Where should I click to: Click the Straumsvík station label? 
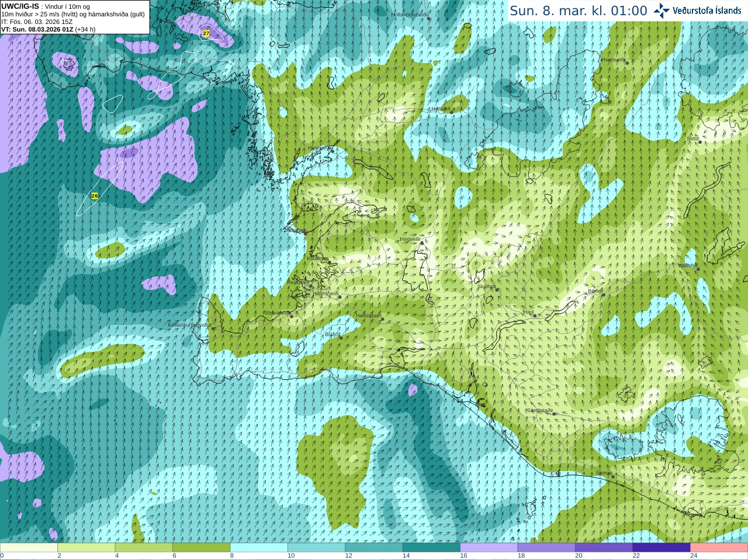pos(277,313)
